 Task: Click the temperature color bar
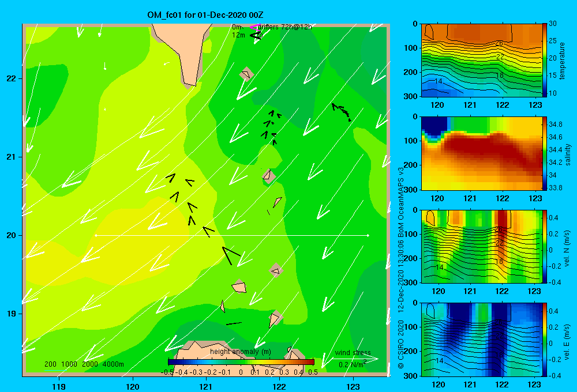point(545,61)
